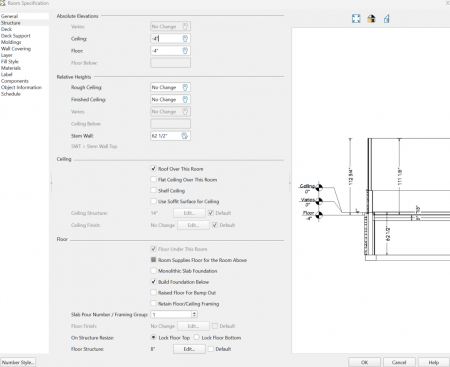The height and width of the screenshot is (367, 450).
Task: Click the Stem Wall value field
Action: (x=170, y=136)
